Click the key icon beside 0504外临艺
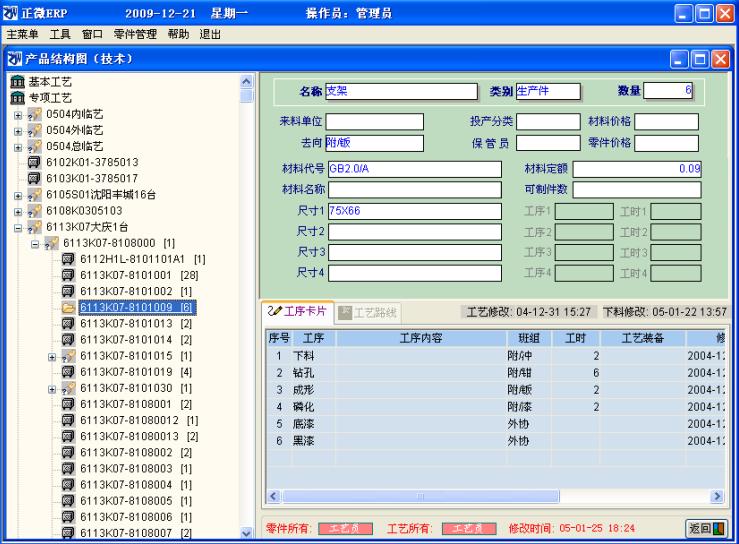The image size is (739, 544). (34, 130)
